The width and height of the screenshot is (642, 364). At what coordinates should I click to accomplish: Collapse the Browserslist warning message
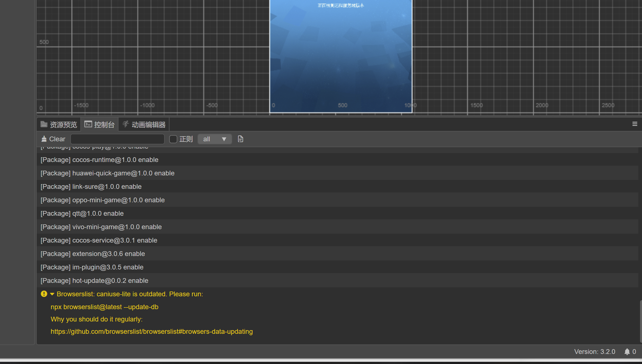click(52, 294)
